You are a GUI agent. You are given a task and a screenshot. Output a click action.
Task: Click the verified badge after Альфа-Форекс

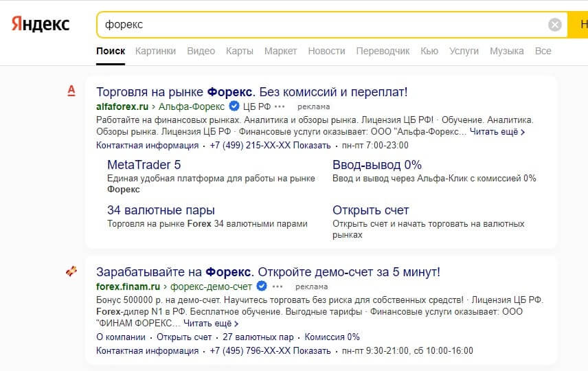[x=234, y=106]
